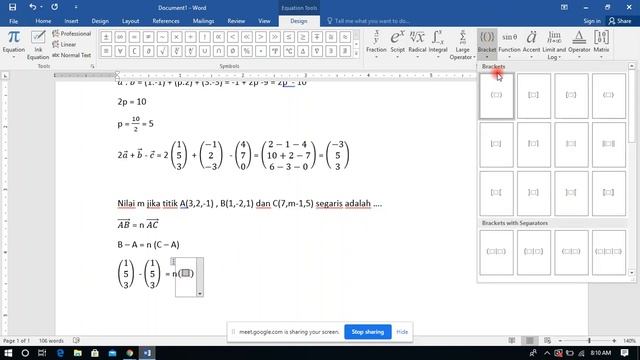Adjust the zoom slider handle

pos(589,340)
